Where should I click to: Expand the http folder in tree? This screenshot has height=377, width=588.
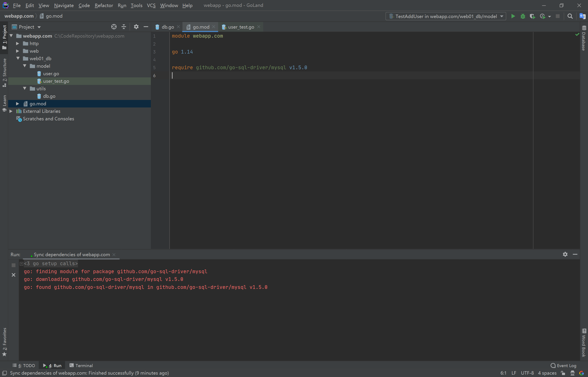pos(18,44)
